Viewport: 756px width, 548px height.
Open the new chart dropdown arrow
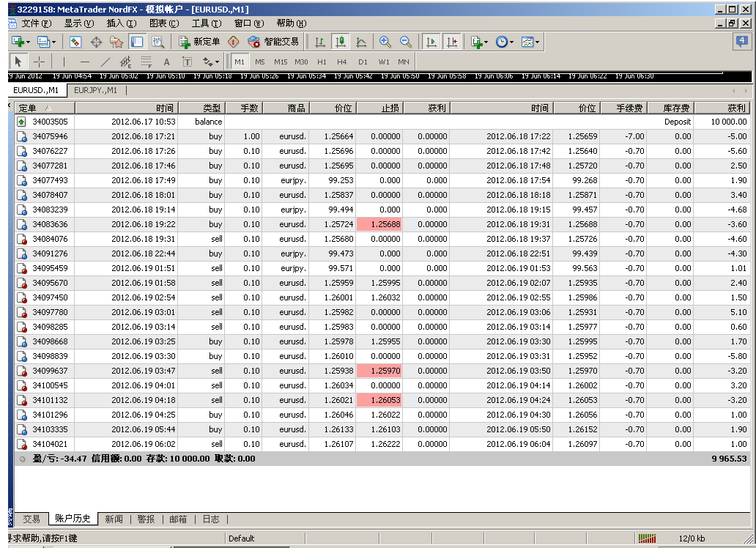(x=29, y=42)
